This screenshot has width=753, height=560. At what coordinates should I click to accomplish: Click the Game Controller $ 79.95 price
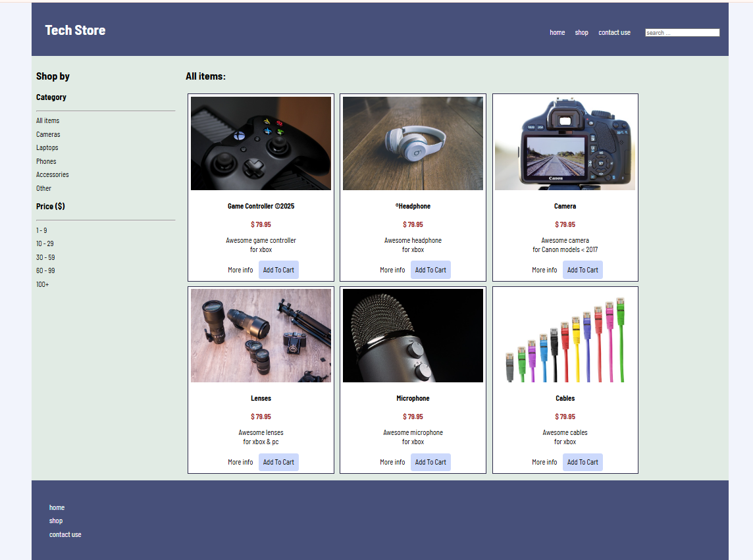click(261, 224)
